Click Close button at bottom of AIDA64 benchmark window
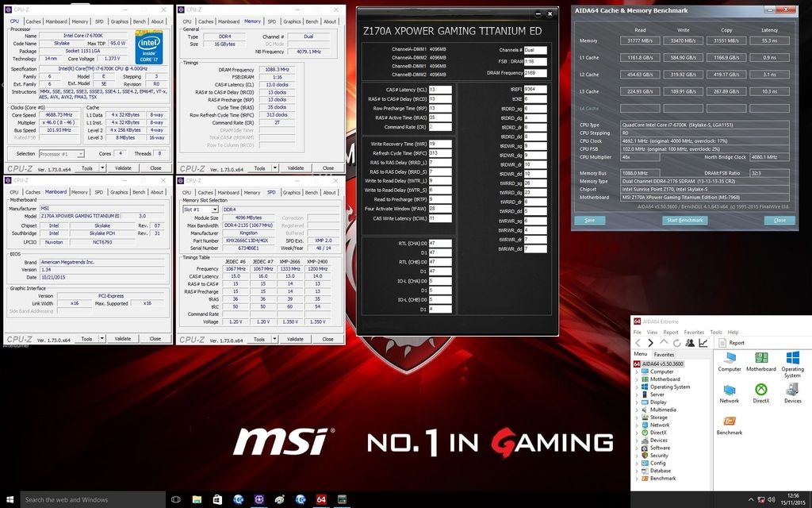 tap(779, 221)
